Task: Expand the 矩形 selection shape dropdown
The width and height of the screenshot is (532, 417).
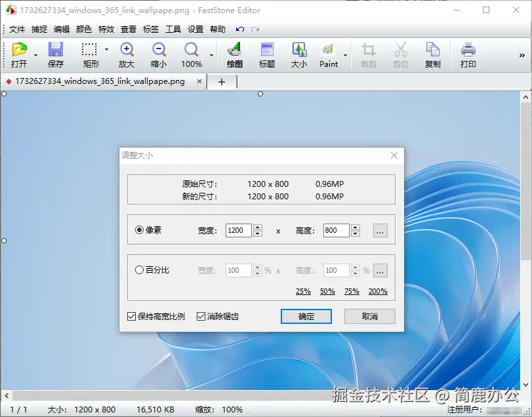Action: pyautogui.click(x=106, y=49)
